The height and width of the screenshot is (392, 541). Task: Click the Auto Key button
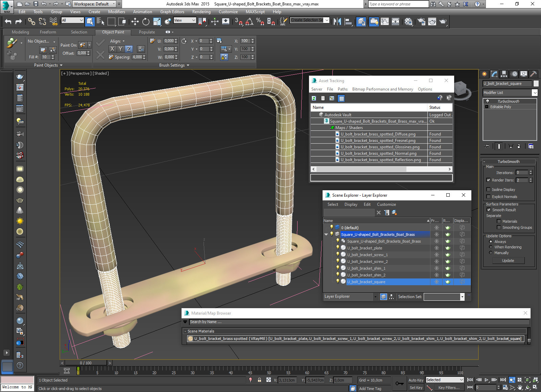coord(416,380)
